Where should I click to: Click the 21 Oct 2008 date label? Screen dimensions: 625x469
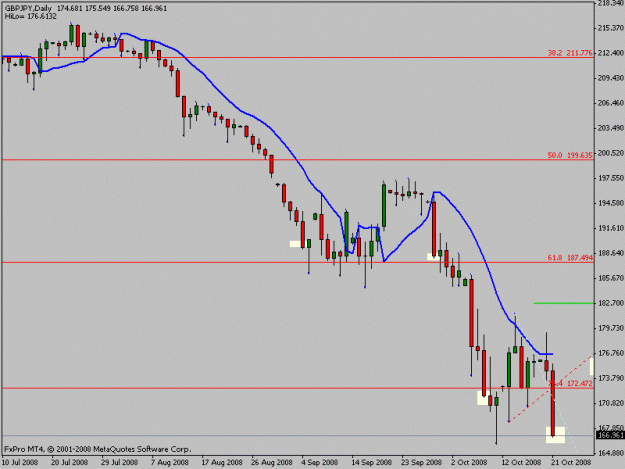pyautogui.click(x=572, y=463)
